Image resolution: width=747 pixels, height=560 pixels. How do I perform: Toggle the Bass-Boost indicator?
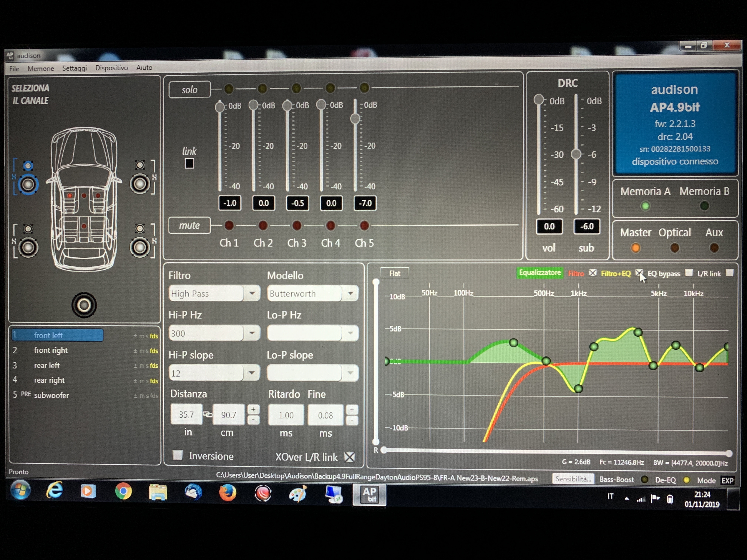[644, 480]
